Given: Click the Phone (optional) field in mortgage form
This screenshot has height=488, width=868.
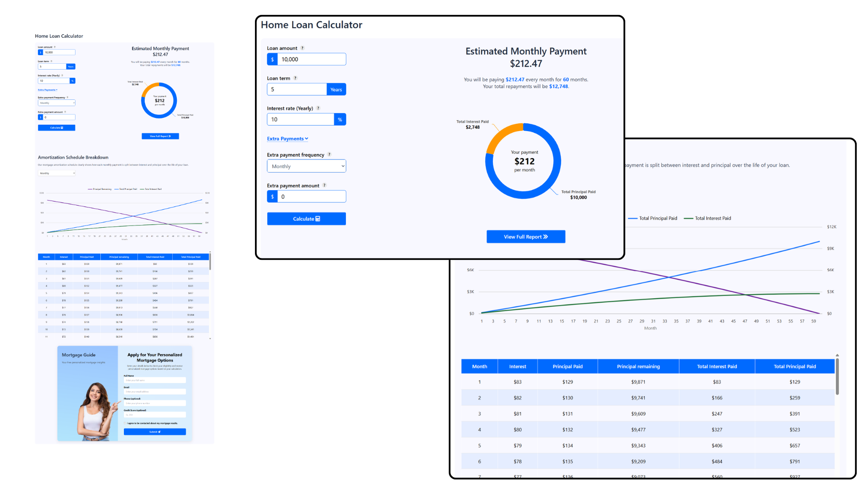Looking at the screenshot, I should [155, 403].
